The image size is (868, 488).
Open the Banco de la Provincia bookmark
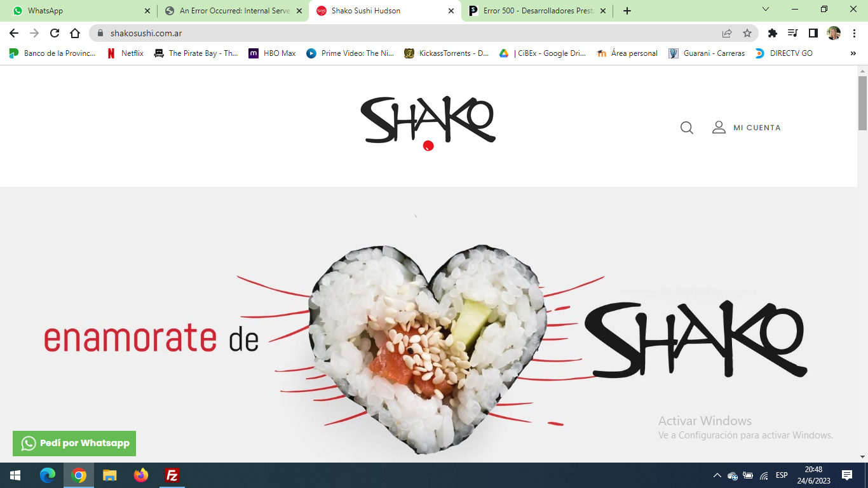click(52, 53)
